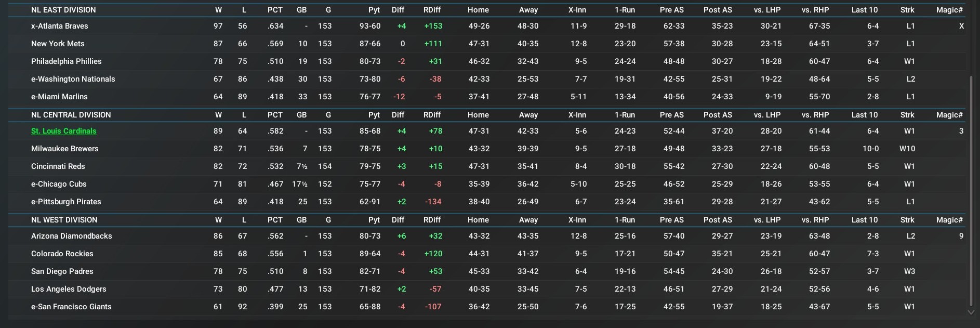Screen dimensions: 980x328
Task: Select Colorado Rockies in NL West
Action: (x=62, y=254)
